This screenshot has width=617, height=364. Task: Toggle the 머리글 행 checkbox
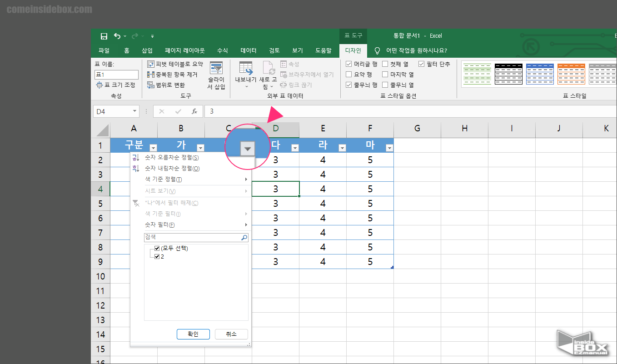point(349,64)
